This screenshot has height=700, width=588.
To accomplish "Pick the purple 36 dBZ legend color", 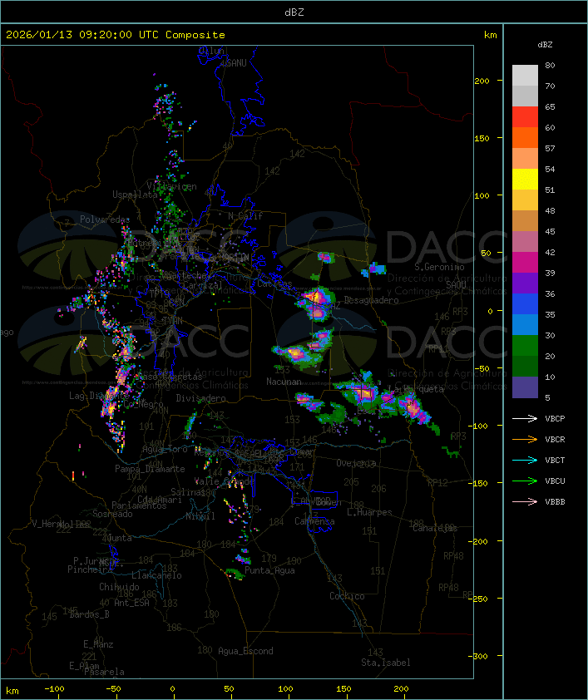I will tap(525, 283).
